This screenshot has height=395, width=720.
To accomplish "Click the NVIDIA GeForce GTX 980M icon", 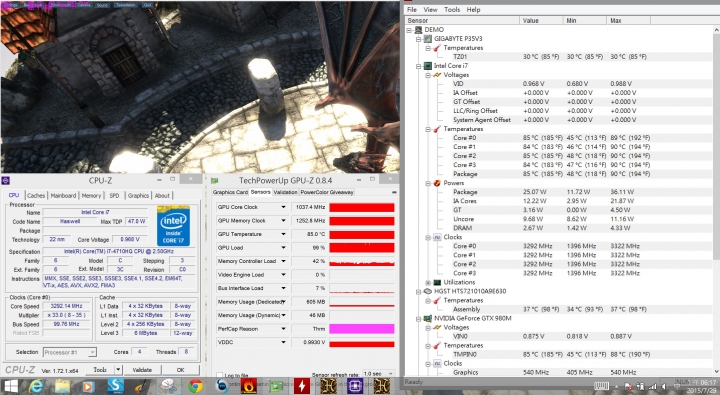I will coord(427,318).
